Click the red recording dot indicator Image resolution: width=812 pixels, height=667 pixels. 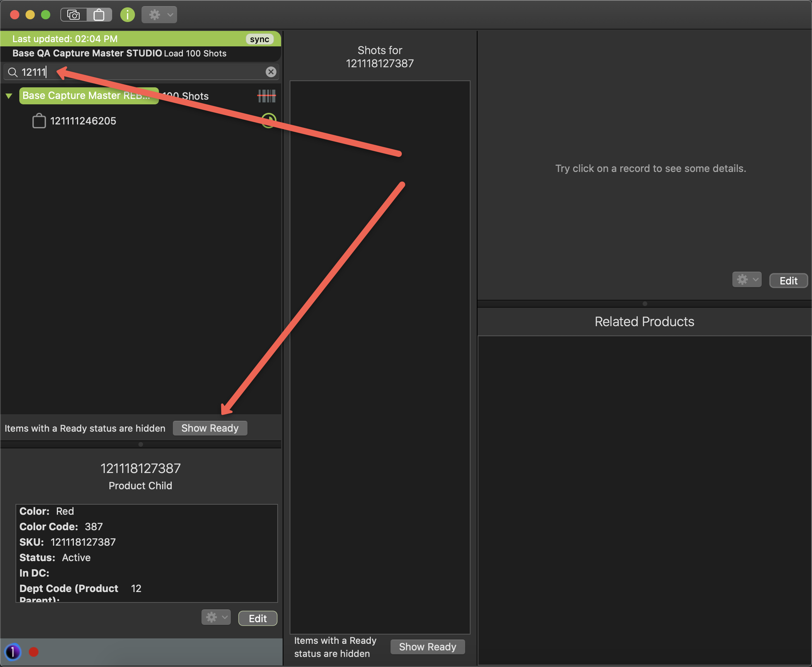tap(34, 652)
